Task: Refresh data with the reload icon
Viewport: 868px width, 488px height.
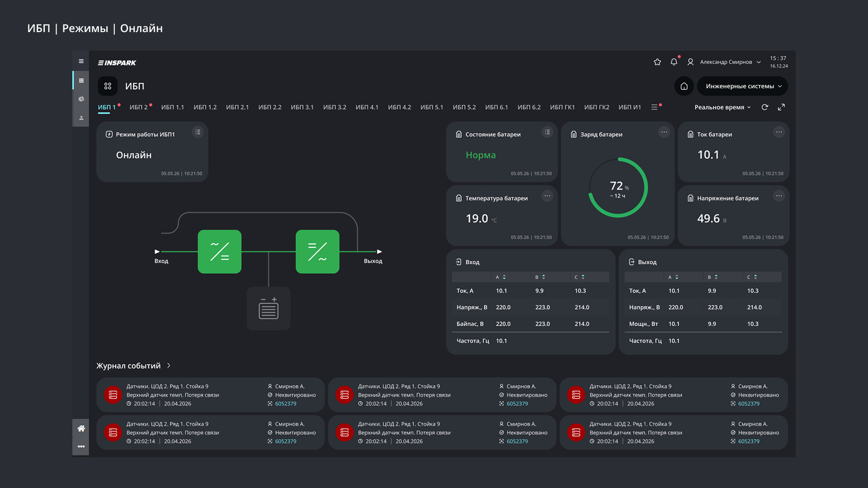Action: pyautogui.click(x=765, y=107)
